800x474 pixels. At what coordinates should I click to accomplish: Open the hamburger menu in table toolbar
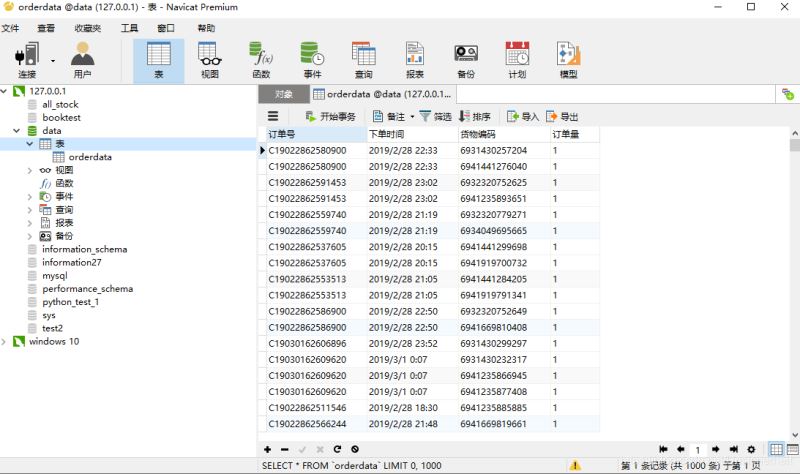(x=273, y=116)
